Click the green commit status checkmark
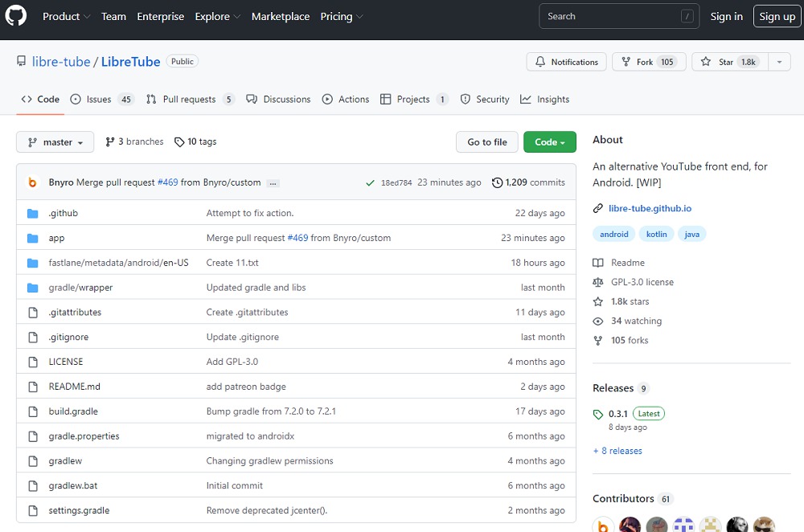This screenshot has width=804, height=532. pyautogui.click(x=370, y=183)
